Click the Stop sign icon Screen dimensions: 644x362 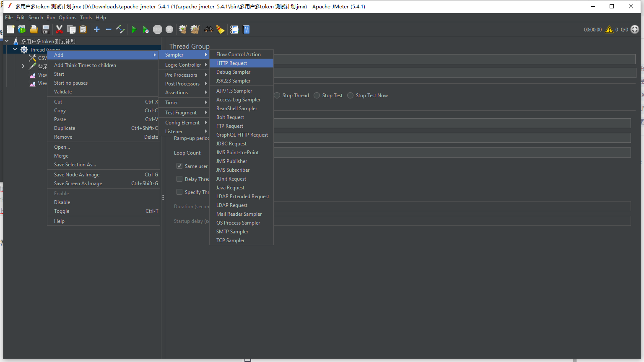pos(158,29)
